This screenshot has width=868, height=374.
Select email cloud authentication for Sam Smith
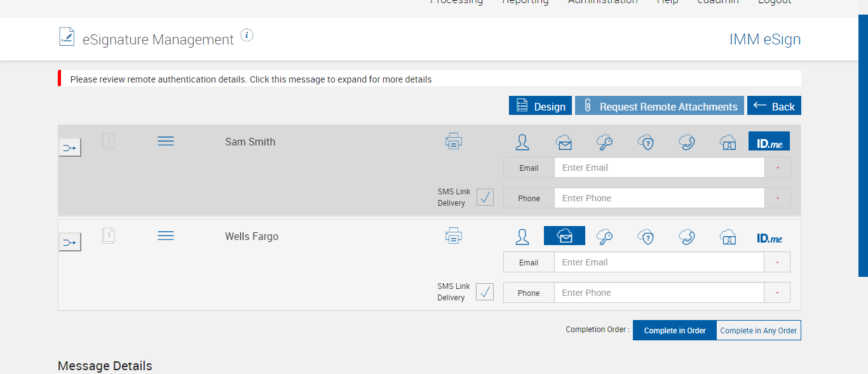(x=564, y=142)
